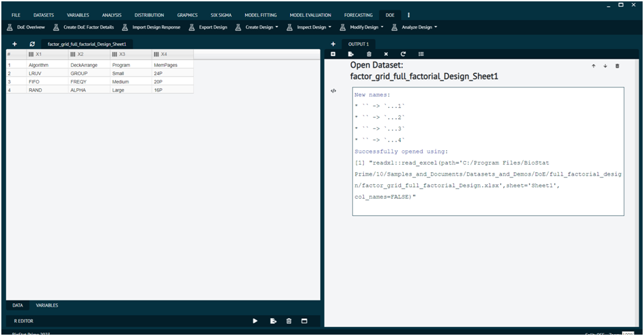Open the SIX SIGMA menu
The height and width of the screenshot is (336, 644).
click(x=221, y=15)
